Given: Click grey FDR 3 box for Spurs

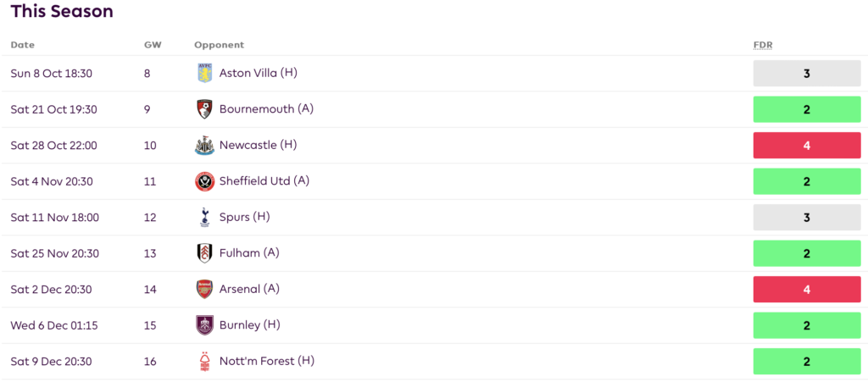Looking at the screenshot, I should coord(807,218).
